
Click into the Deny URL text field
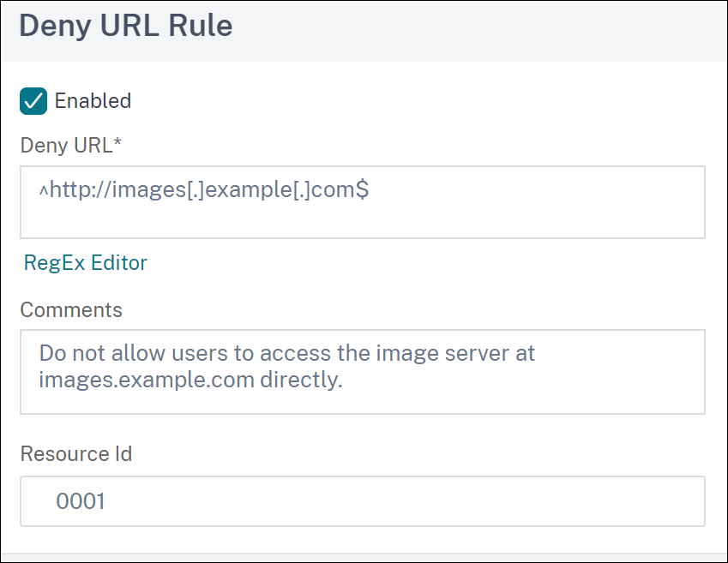click(363, 202)
